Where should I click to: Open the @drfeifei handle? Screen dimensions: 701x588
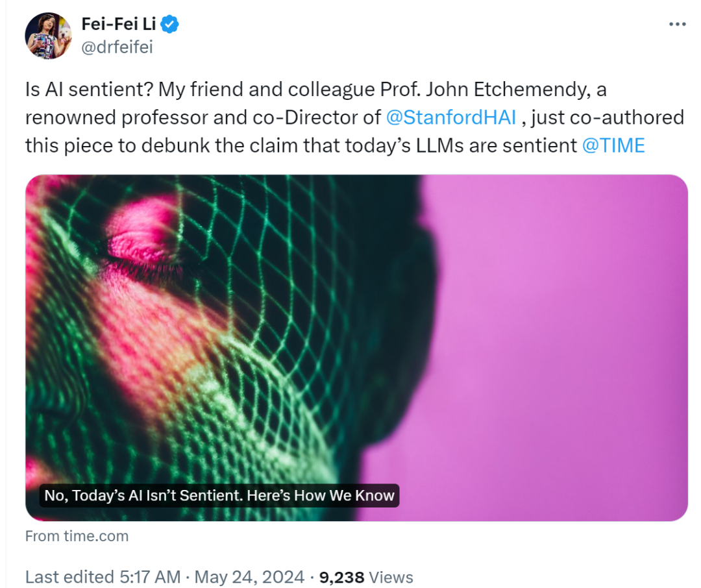(x=117, y=47)
